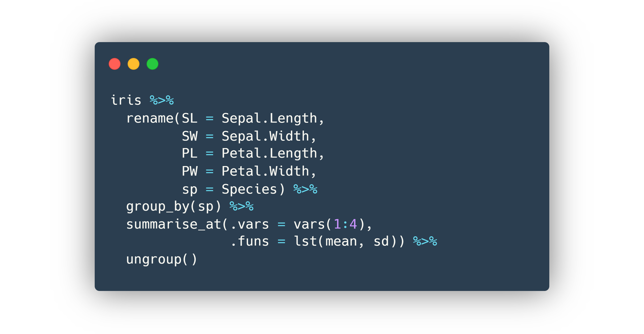The image size is (644, 334).
Task: Click the .funs argument name
Action: (250, 242)
